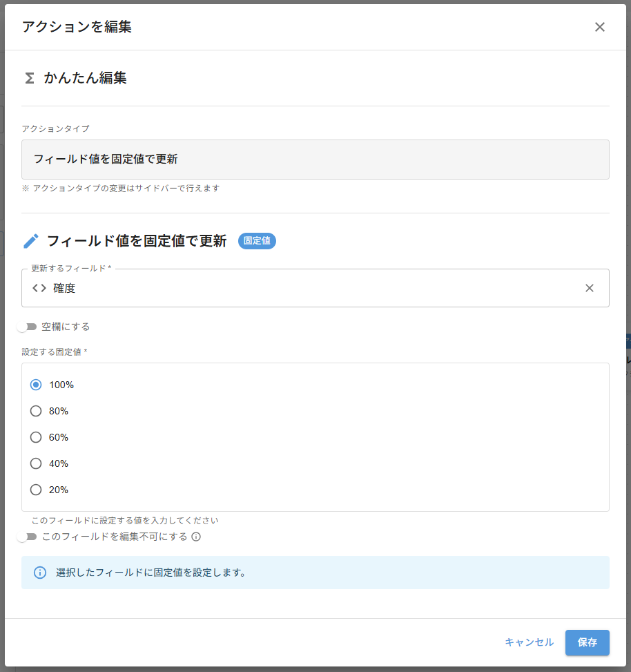Click the pencil icon beside フィールド値を固定値で更新
This screenshot has height=672, width=631.
point(31,241)
